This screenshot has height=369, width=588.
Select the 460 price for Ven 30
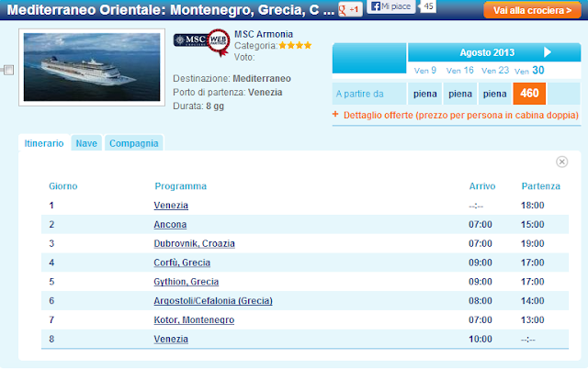(x=529, y=93)
